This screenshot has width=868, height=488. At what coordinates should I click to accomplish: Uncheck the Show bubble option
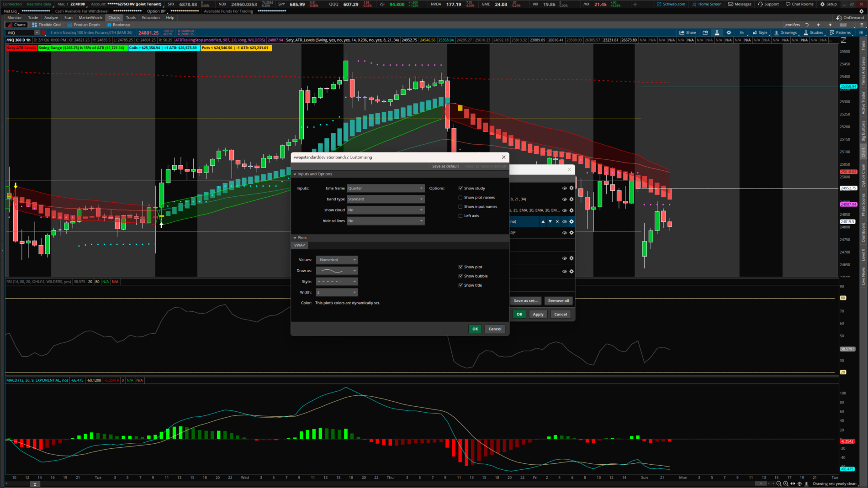tap(460, 276)
